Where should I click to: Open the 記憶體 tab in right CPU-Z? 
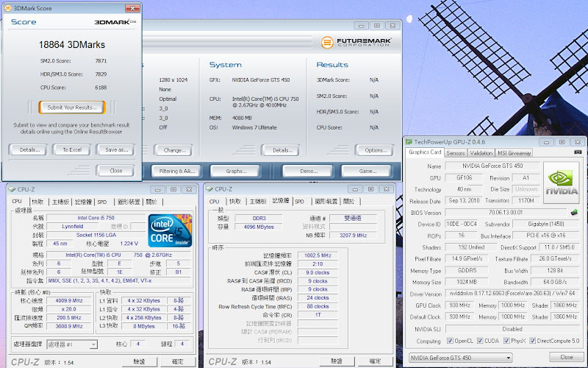click(281, 201)
